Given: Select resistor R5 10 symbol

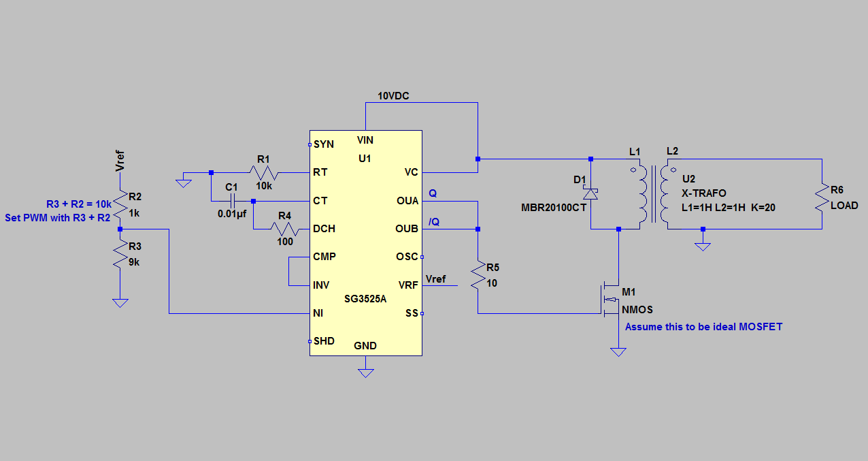Looking at the screenshot, I should click(x=478, y=274).
